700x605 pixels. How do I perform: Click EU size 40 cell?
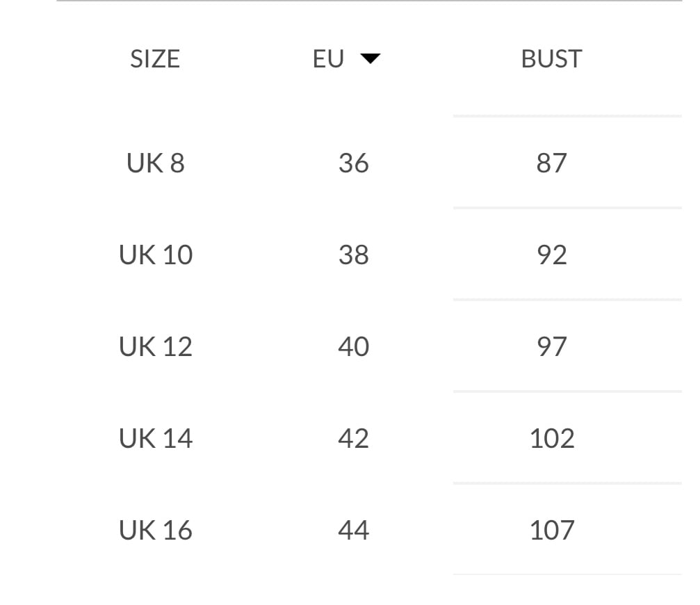coord(353,347)
